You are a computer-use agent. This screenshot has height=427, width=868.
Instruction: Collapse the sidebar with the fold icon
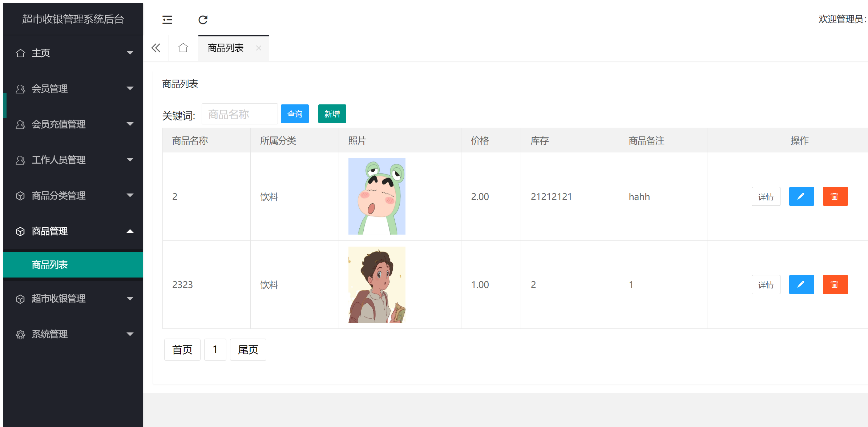coord(167,20)
